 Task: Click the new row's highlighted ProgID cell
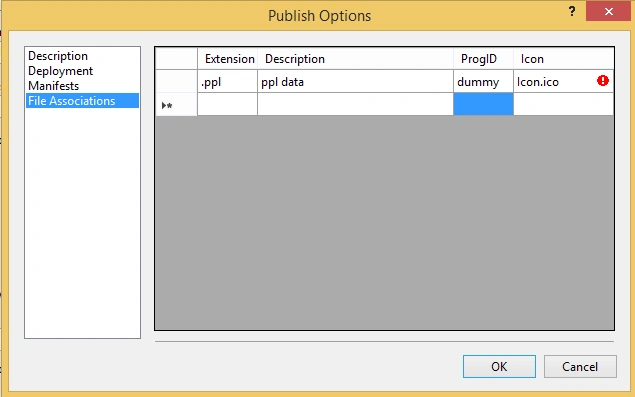point(483,104)
